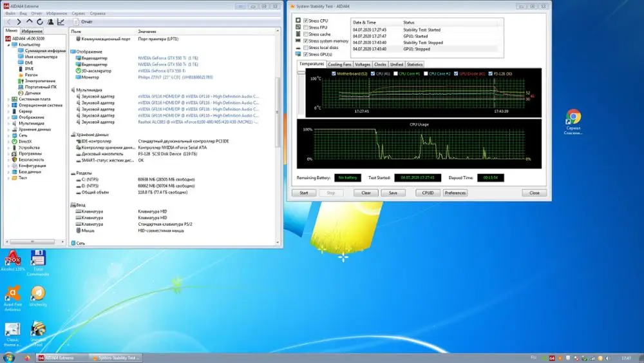
Task: Enable Stress local disks option
Action: 305,48
